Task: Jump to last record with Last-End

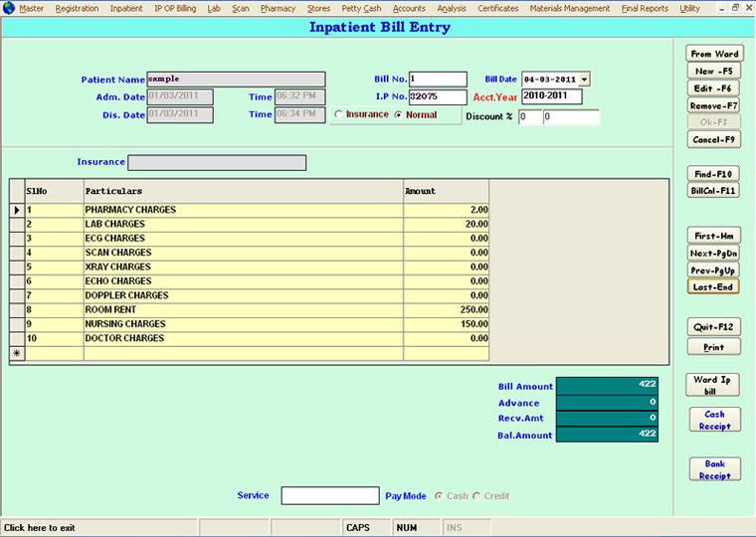Action: [714, 286]
